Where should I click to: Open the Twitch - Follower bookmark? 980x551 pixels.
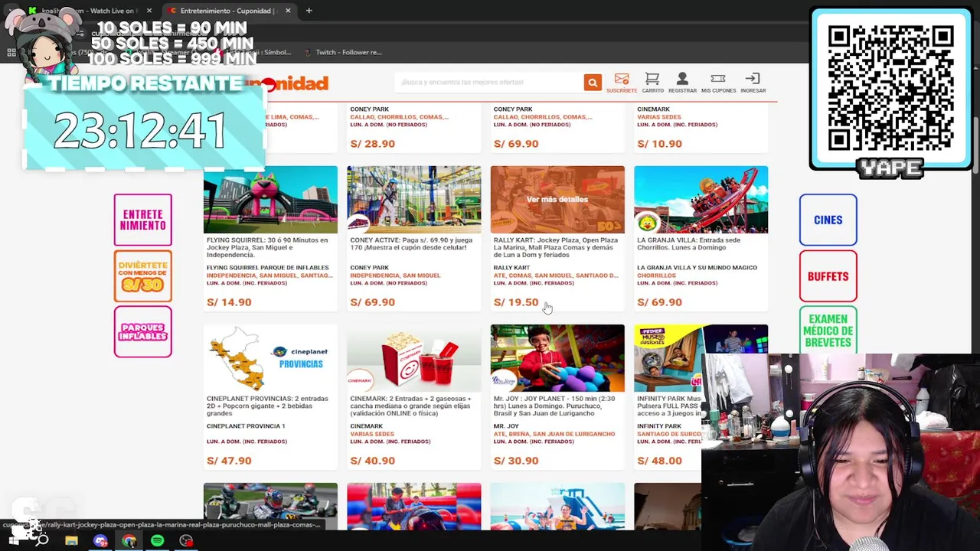click(x=342, y=52)
